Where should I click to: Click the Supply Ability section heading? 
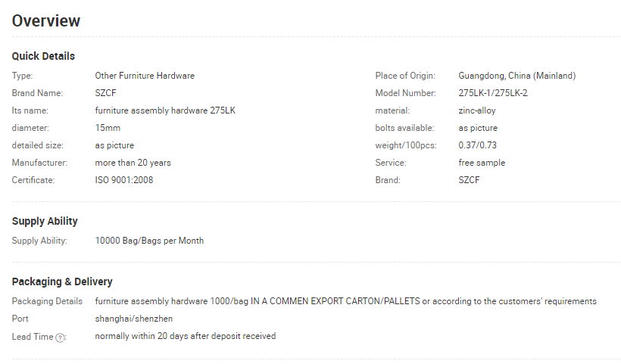45,221
